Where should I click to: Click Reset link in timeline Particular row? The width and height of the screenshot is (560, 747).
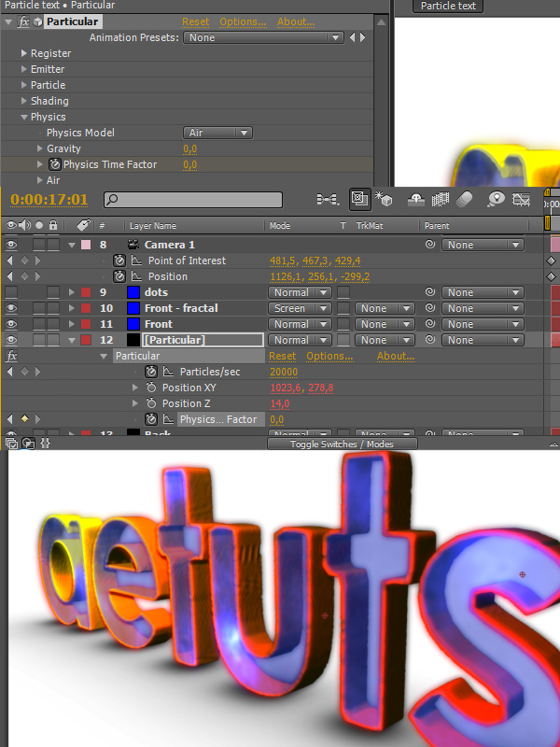[x=283, y=356]
